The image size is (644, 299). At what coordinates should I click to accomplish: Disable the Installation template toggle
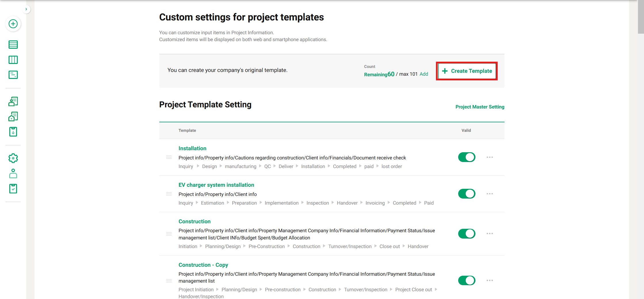[467, 157]
